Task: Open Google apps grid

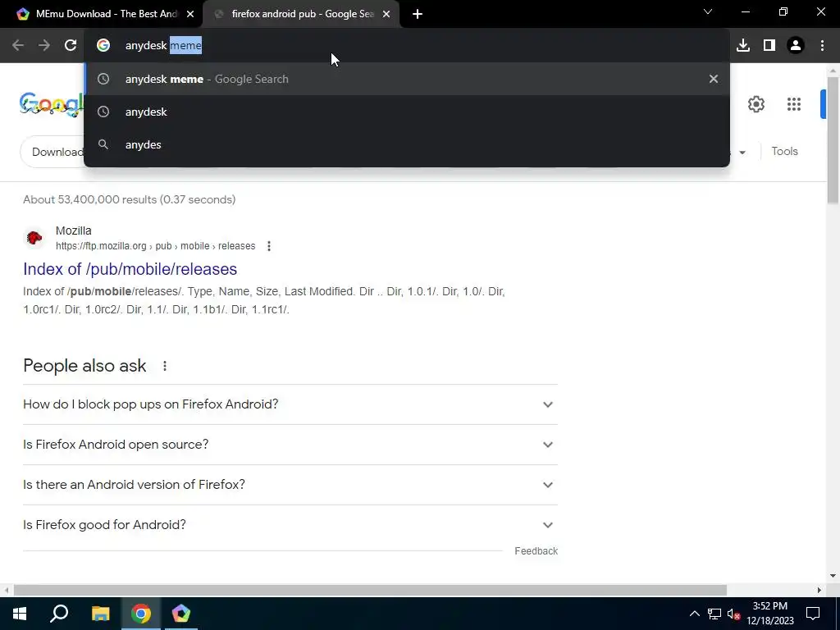Action: [794, 104]
